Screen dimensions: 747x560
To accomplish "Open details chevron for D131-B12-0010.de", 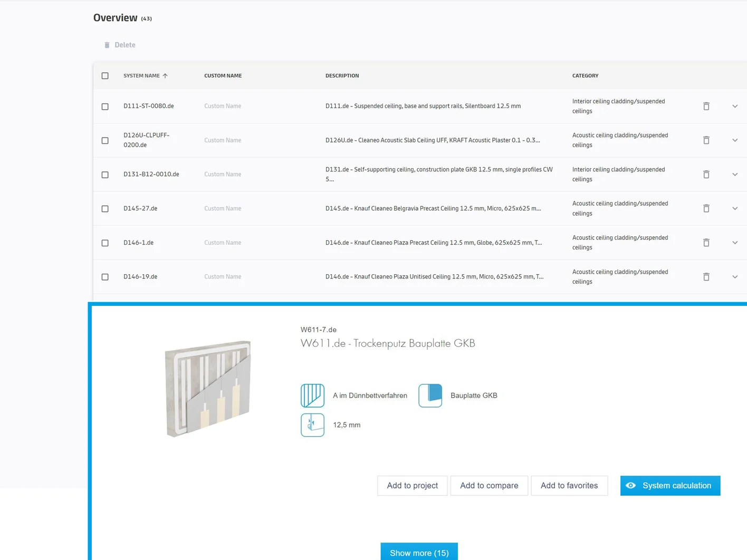I will pos(735,175).
